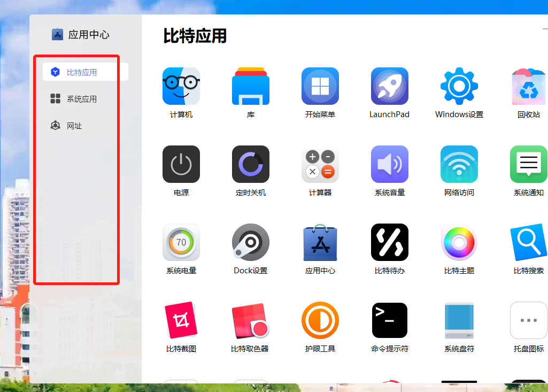Open the 库 library icon
The width and height of the screenshot is (548, 392).
[x=251, y=87]
